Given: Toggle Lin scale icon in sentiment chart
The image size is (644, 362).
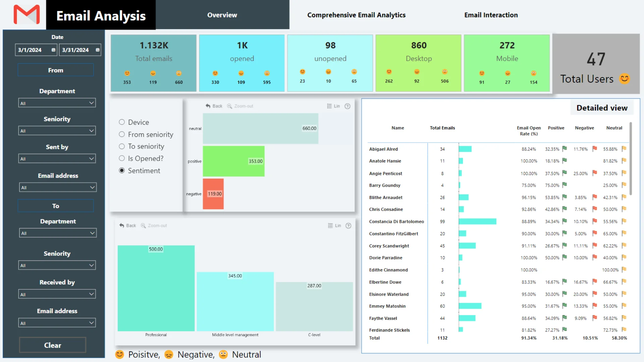Looking at the screenshot, I should point(329,106).
